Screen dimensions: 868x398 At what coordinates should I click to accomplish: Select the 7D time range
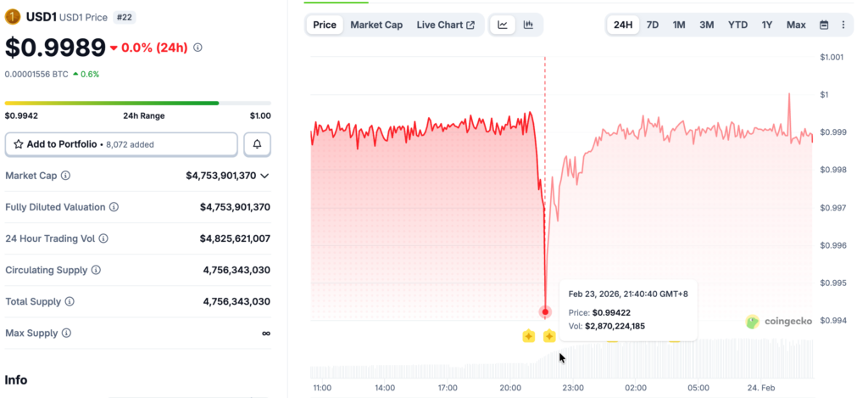click(x=653, y=25)
